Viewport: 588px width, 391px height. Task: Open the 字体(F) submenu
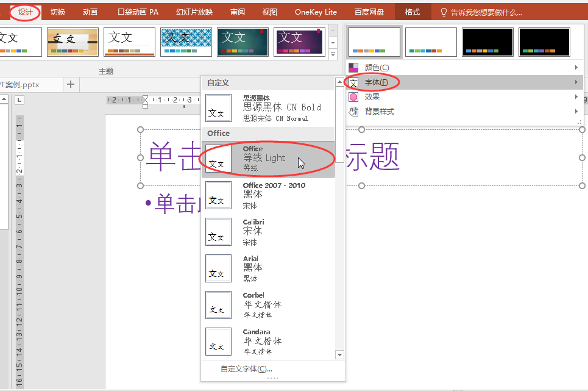(x=464, y=82)
